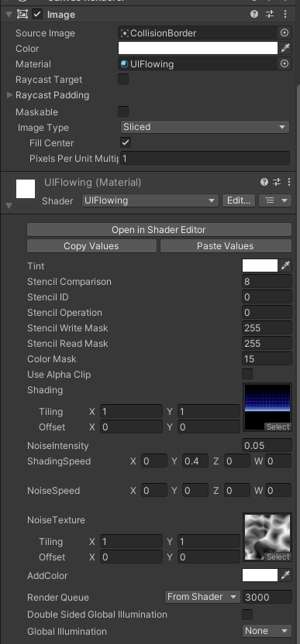
Task: Click the white Tint color swatch
Action: click(x=260, y=266)
